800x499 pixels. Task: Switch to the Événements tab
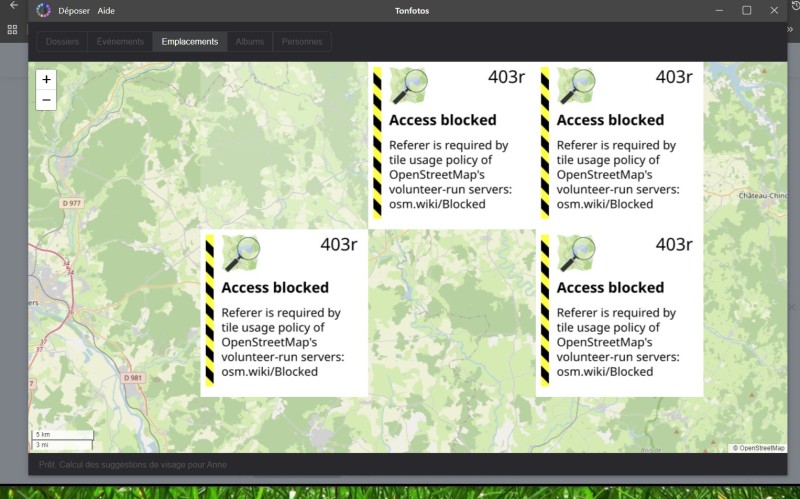coord(120,42)
